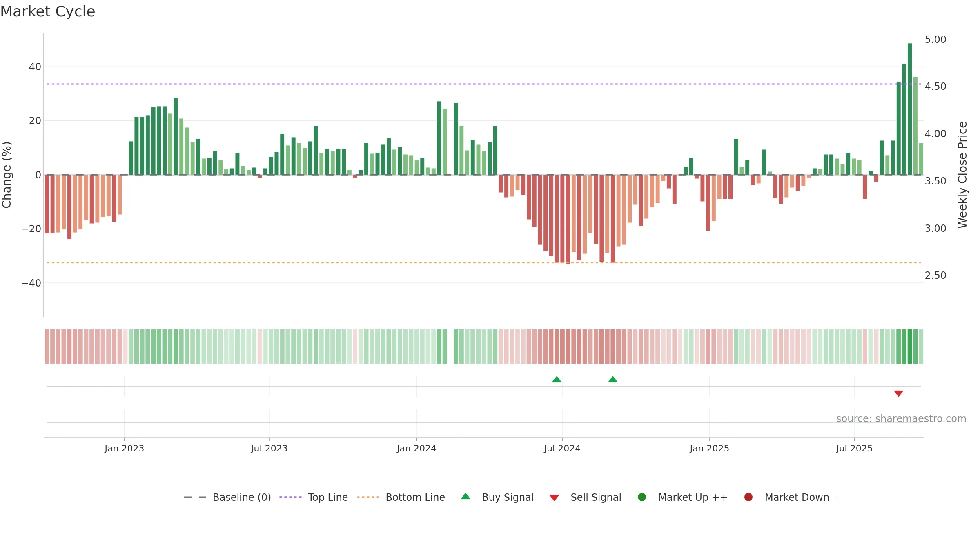Image resolution: width=980 pixels, height=551 pixels.
Task: Click the 2.50 price axis tick label
Action: pos(935,275)
